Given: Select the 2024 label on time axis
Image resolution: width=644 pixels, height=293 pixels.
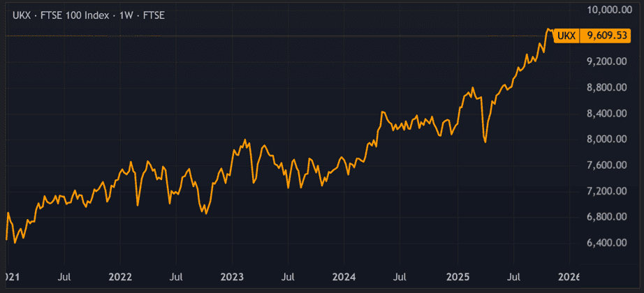Looking at the screenshot, I should click(x=345, y=277).
